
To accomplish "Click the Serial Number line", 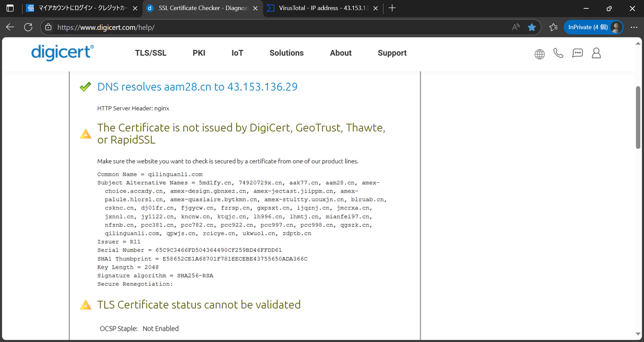I will click(x=189, y=250).
